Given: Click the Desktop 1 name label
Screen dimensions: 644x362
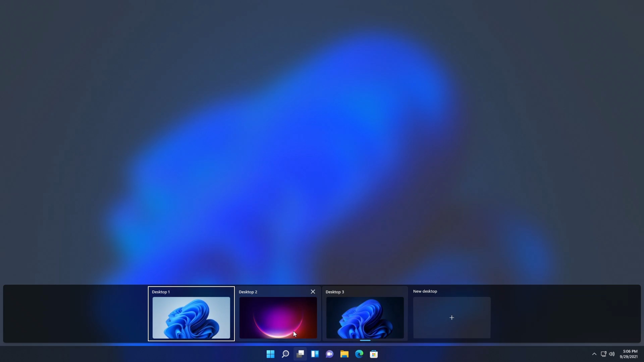Looking at the screenshot, I should (x=161, y=292).
